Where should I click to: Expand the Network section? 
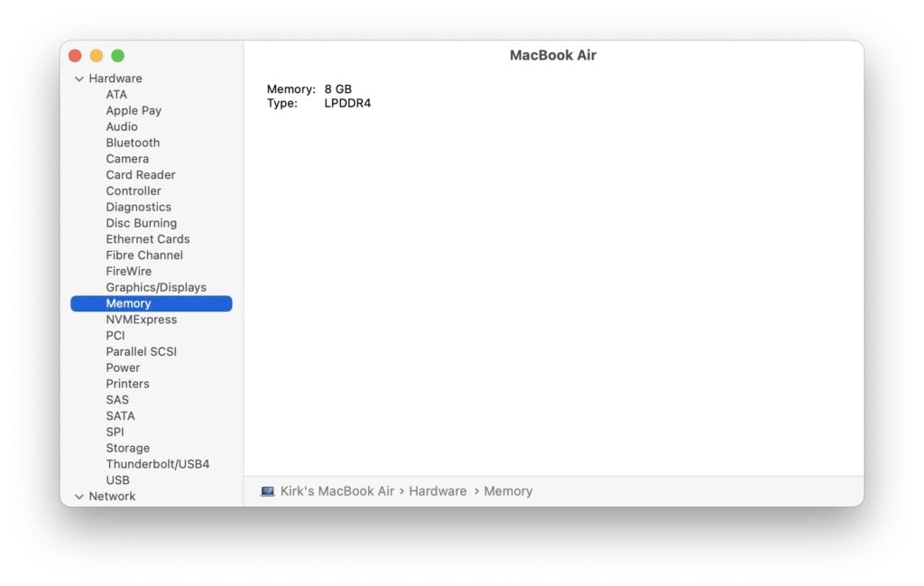(79, 496)
